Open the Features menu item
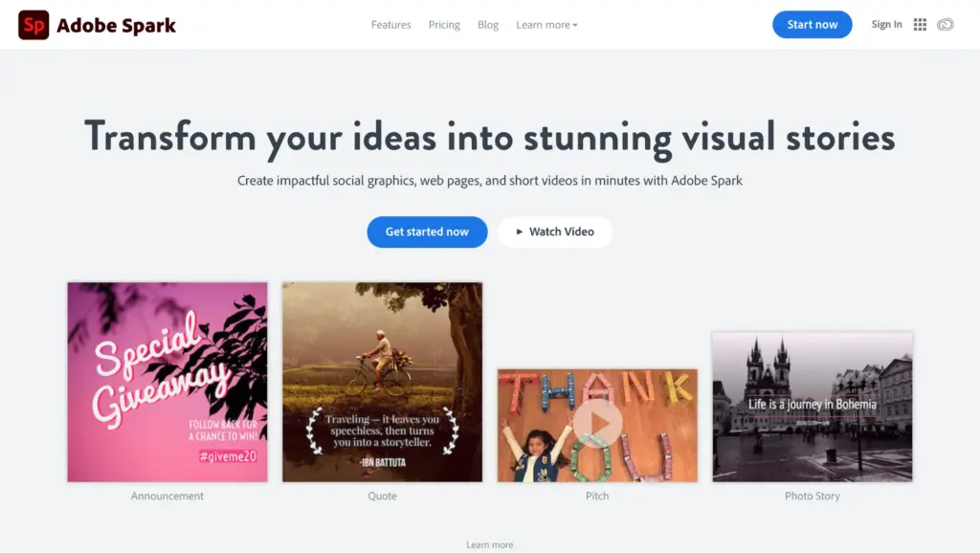The image size is (980, 553). 390,25
